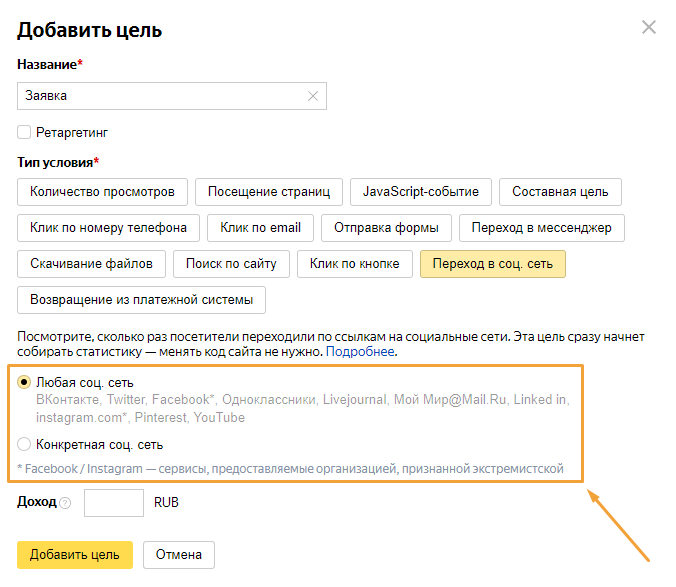Select the Клик по email condition

(x=260, y=228)
